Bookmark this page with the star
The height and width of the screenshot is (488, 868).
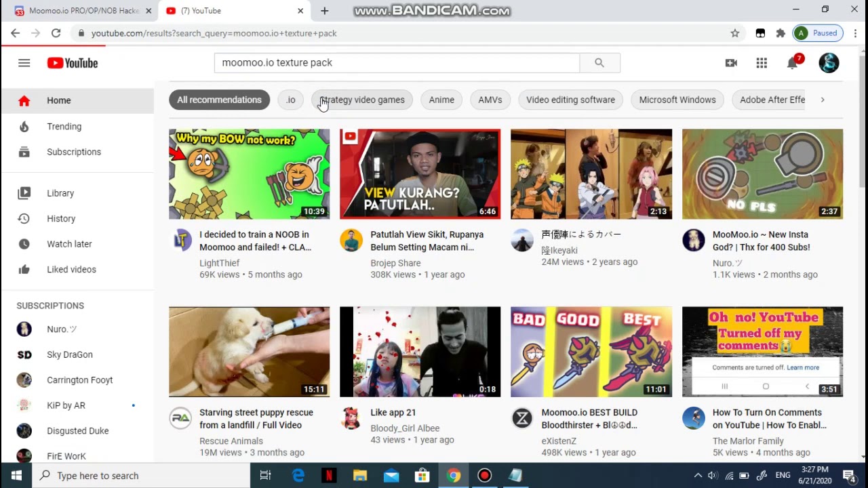pyautogui.click(x=735, y=33)
